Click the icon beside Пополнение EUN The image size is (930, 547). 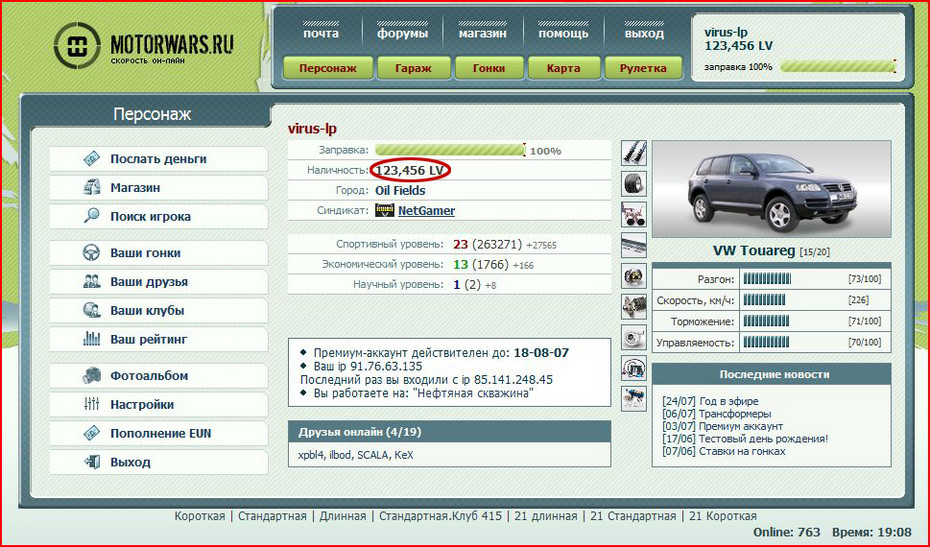click(x=91, y=433)
